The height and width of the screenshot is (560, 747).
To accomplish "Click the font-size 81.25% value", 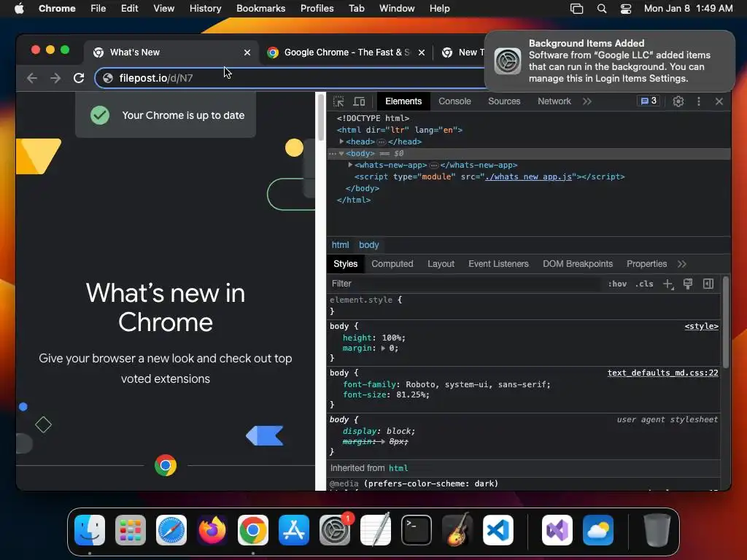I will pos(412,394).
